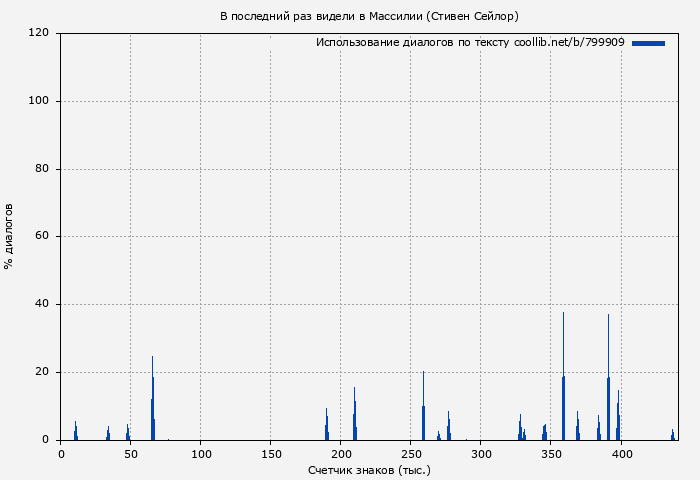Click the y-axis tick label 80
This screenshot has width=700, height=480.
43,169
